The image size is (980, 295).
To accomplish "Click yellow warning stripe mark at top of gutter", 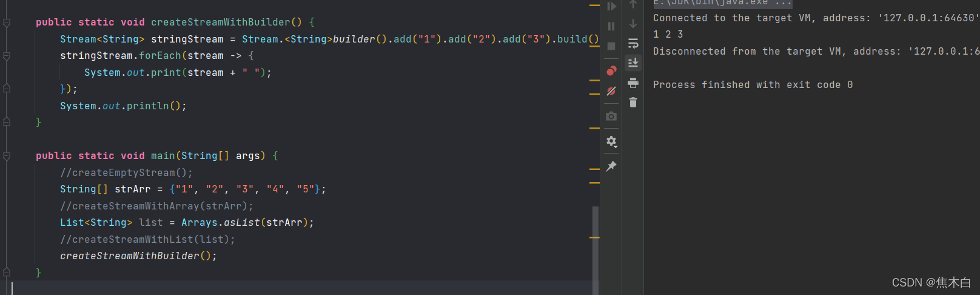I will [x=594, y=5].
